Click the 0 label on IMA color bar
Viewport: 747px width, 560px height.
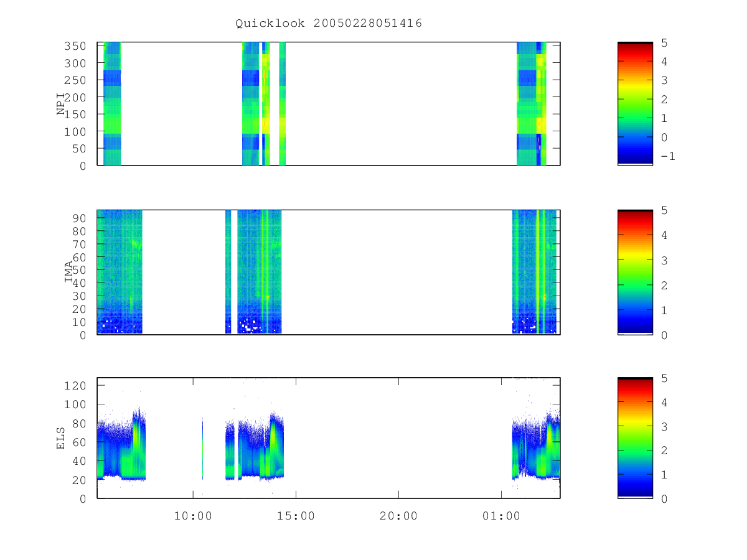pyautogui.click(x=665, y=335)
